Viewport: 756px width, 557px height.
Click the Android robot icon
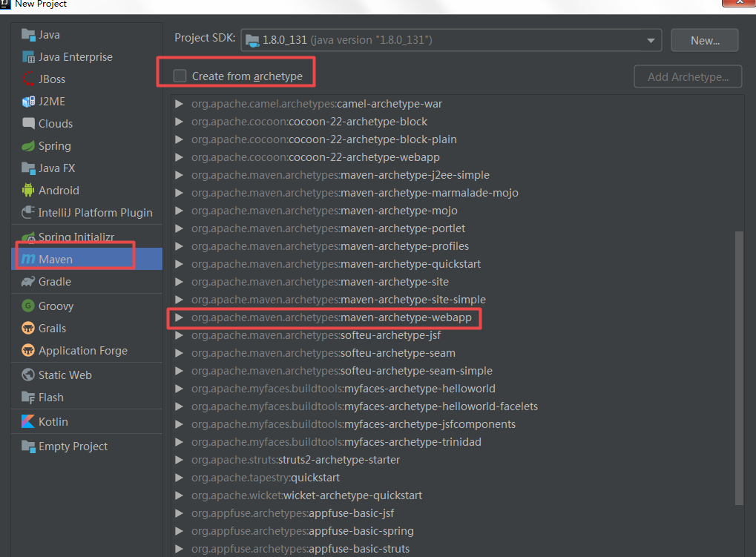(28, 191)
